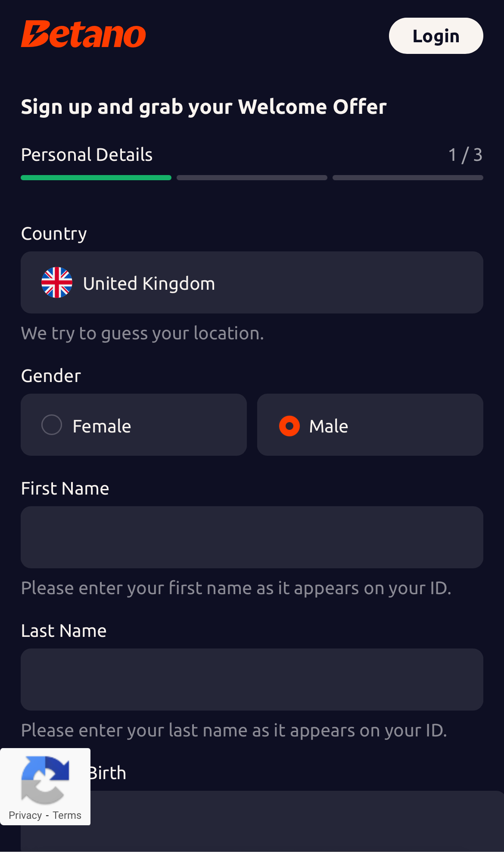Click the Betano logo

(x=84, y=34)
